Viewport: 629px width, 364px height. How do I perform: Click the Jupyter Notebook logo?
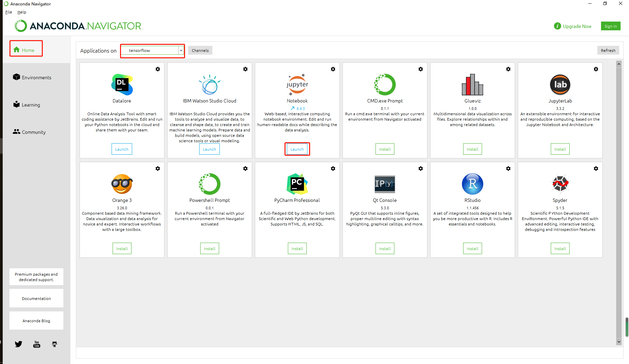(x=297, y=85)
